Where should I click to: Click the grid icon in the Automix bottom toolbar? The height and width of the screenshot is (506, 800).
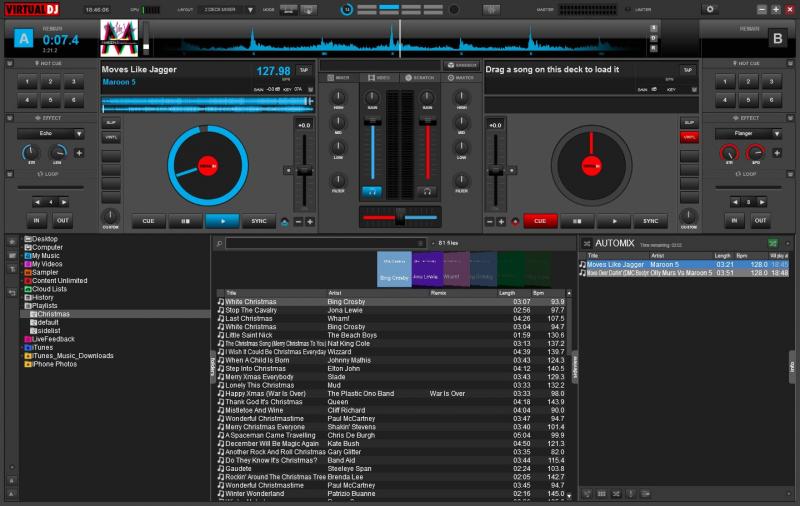pos(602,494)
